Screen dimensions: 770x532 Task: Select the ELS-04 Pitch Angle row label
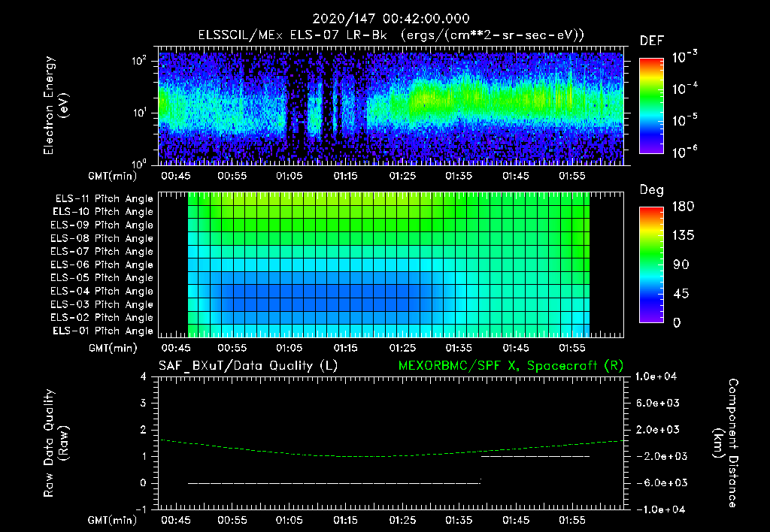[x=102, y=291]
